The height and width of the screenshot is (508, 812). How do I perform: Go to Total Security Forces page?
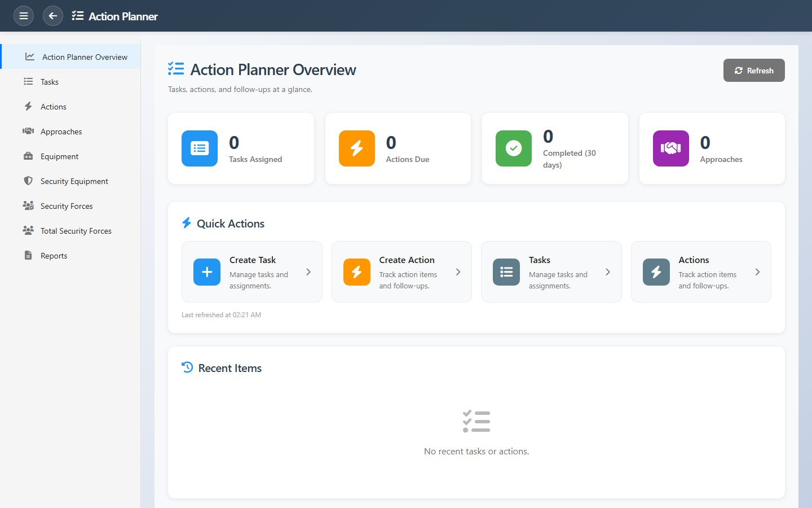pyautogui.click(x=76, y=231)
